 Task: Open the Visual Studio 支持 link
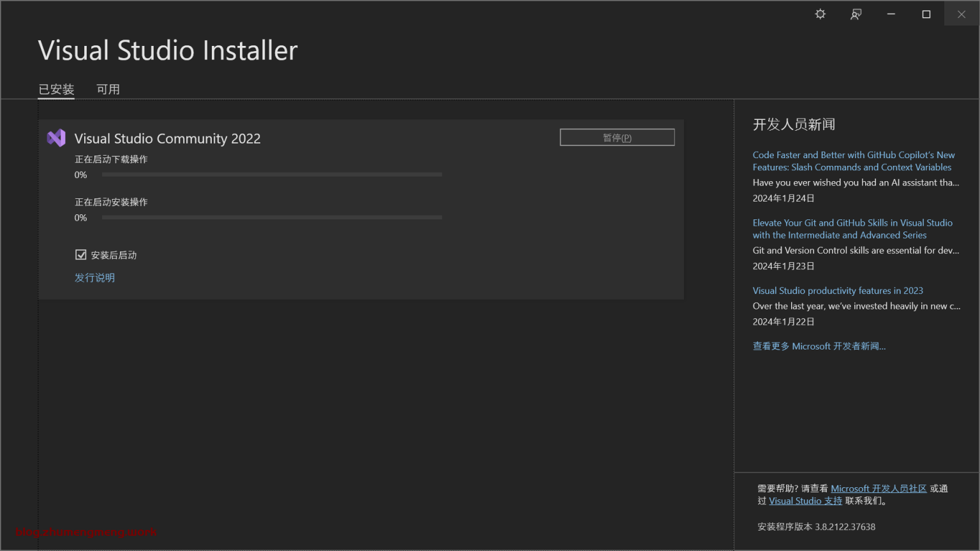click(x=805, y=501)
